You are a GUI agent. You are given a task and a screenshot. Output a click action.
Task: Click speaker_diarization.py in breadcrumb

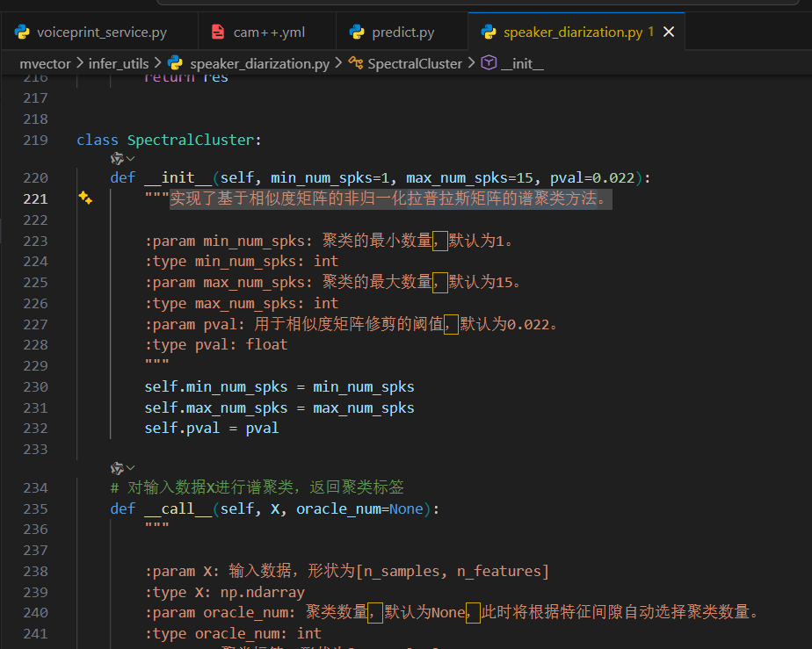coord(259,63)
